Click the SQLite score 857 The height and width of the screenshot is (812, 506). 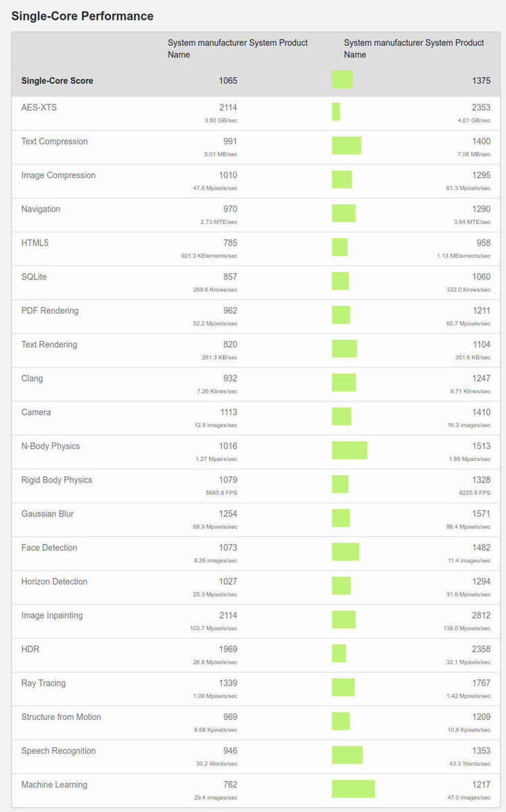coord(228,277)
